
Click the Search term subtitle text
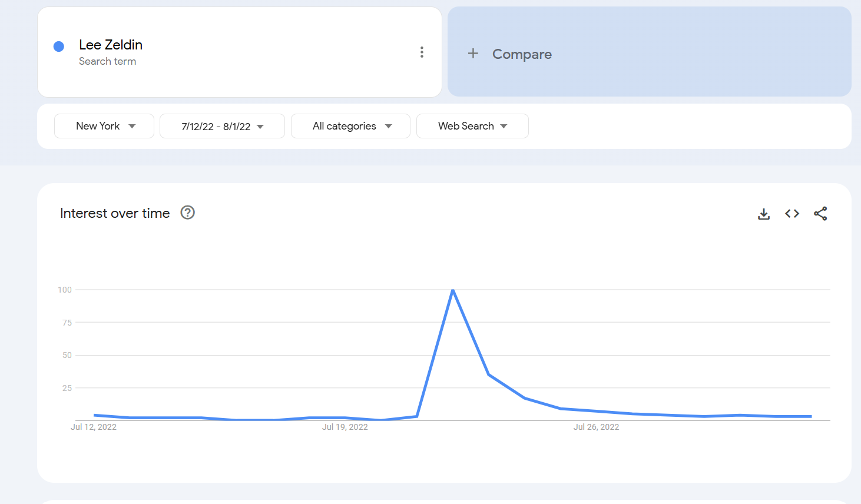coord(107,61)
